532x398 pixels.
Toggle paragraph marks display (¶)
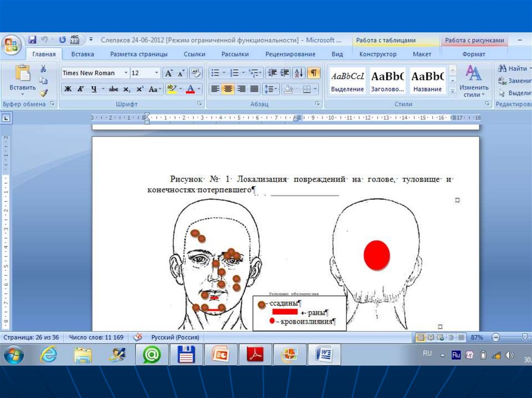pyautogui.click(x=314, y=73)
